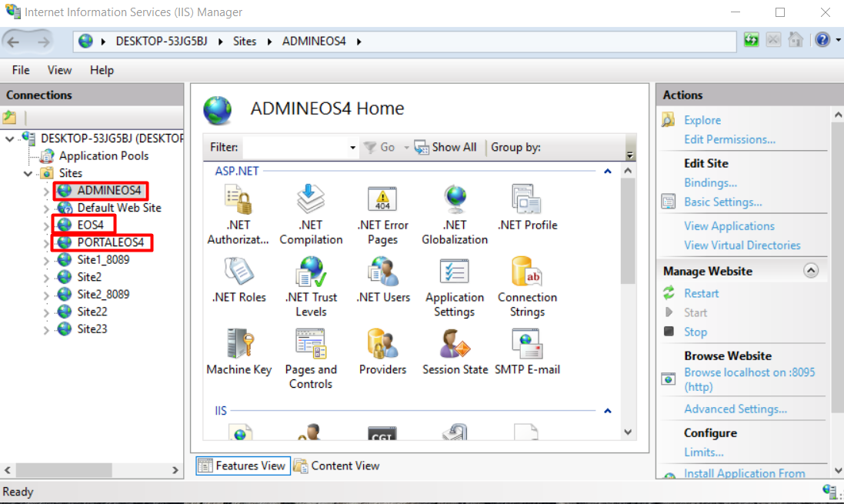Open the .NET Compilation feature
844x504 pixels.
[311, 215]
